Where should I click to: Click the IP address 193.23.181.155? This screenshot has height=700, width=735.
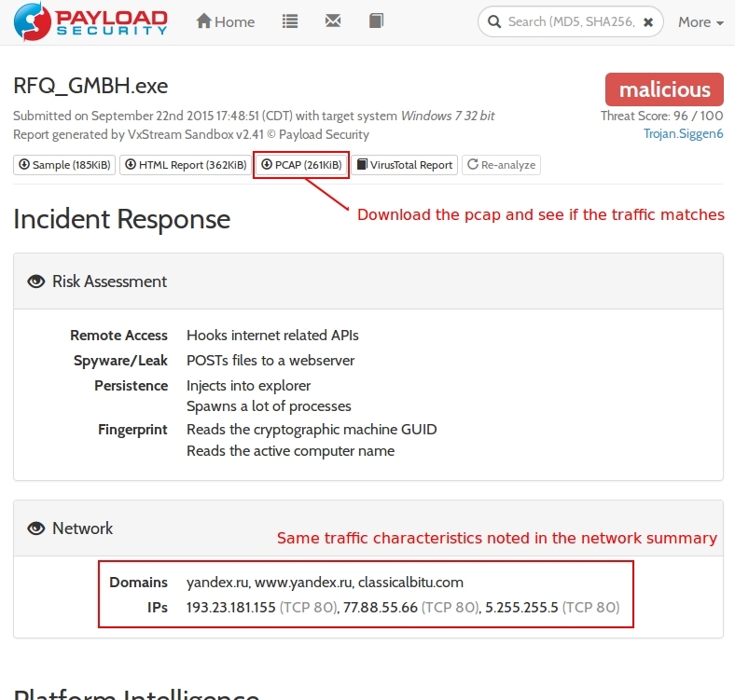click(x=230, y=608)
